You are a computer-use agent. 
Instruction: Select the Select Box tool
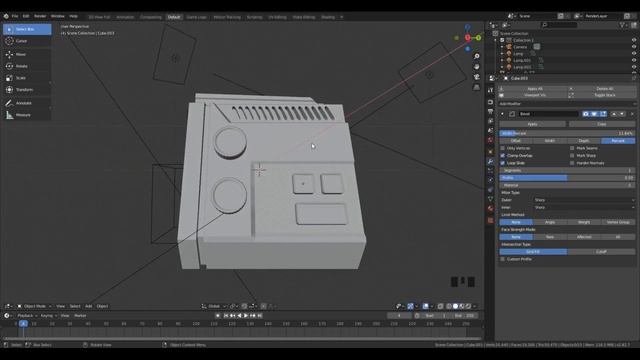tap(27, 29)
